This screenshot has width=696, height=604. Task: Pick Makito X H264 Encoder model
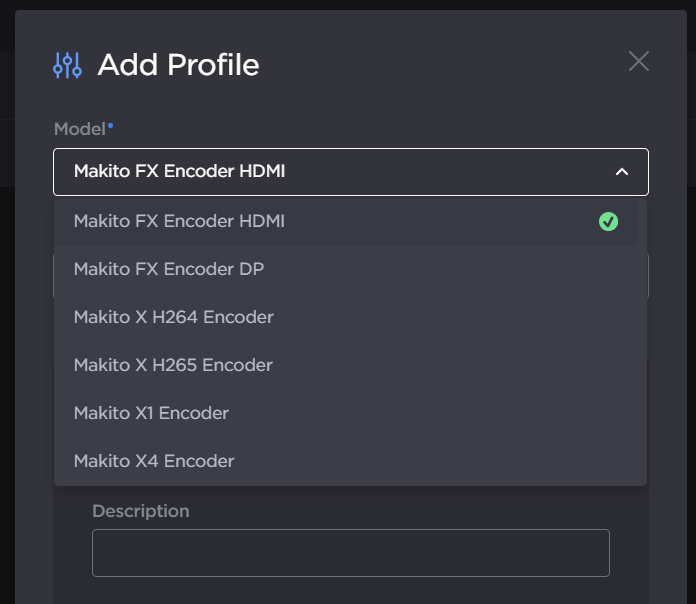(174, 317)
